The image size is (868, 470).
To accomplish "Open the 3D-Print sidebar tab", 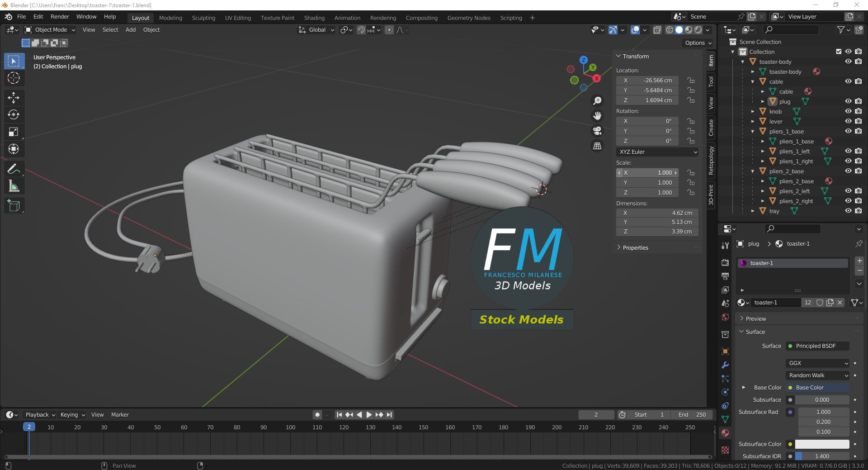I will pyautogui.click(x=711, y=195).
